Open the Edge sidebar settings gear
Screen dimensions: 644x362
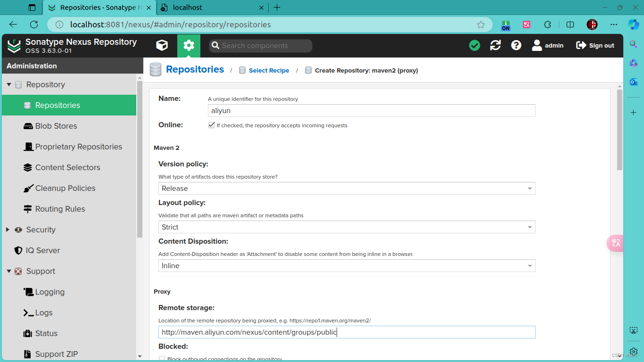click(x=633, y=352)
